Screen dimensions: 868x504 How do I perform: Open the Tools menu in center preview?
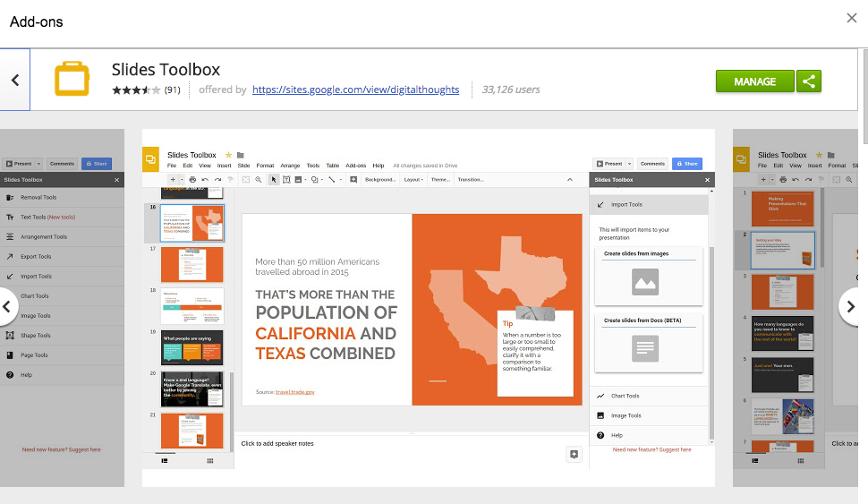coord(313,166)
